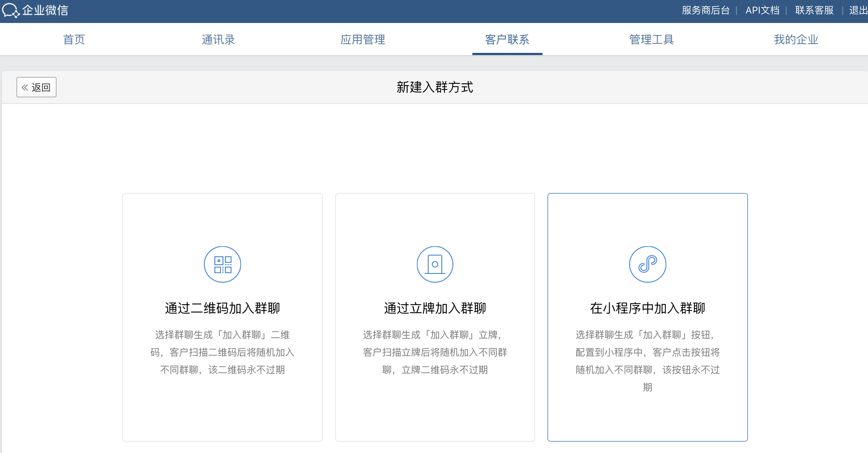
Task: Choose 通过二维码加入群聊 card title
Action: click(x=222, y=308)
